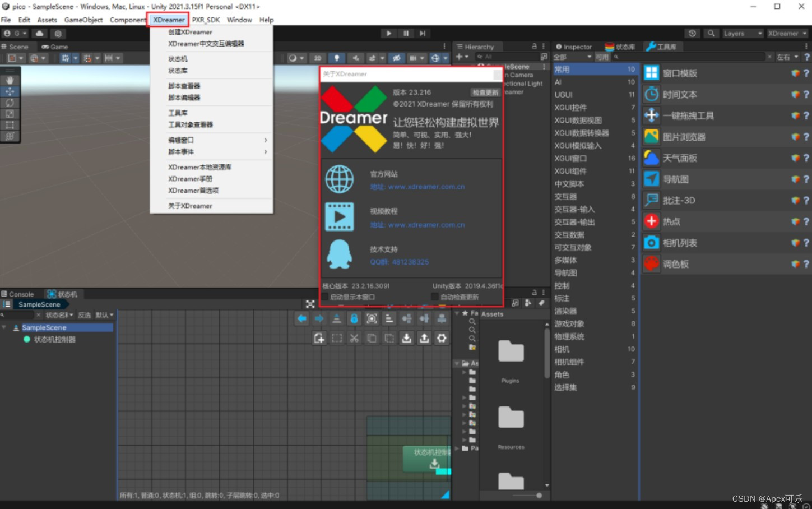Open Unity global search magnifier icon
This screenshot has height=509, width=812.
[711, 34]
